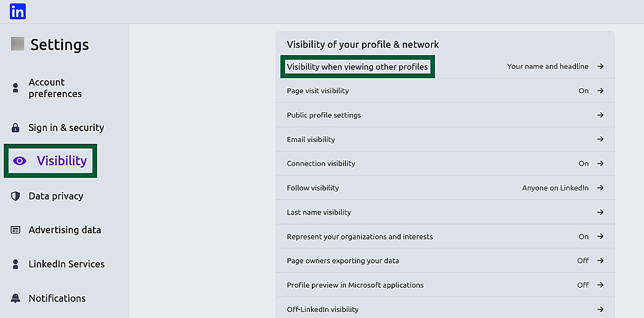Click the Settings page title

coord(60,45)
